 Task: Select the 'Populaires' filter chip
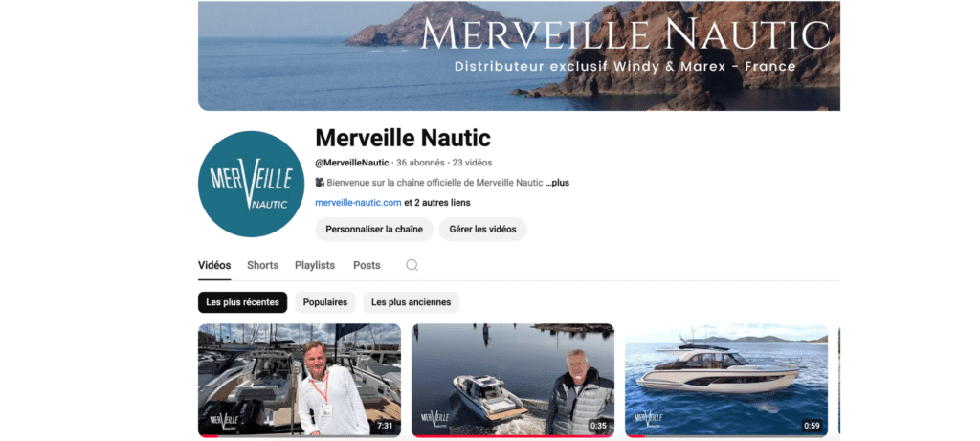tap(325, 302)
